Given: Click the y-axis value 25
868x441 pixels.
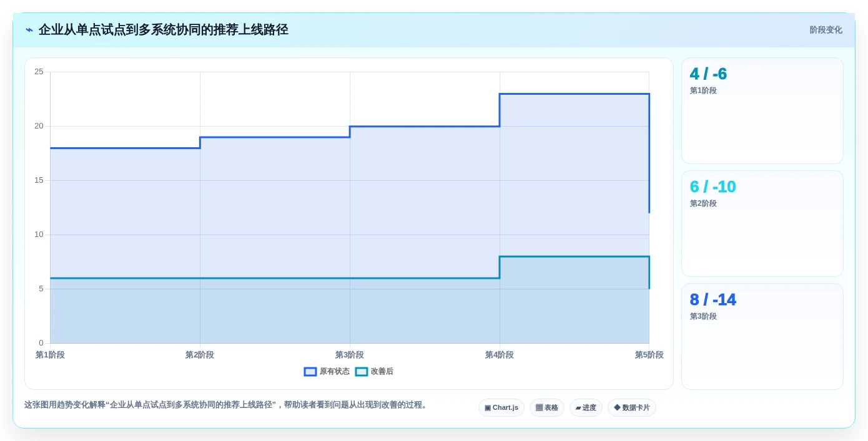Looking at the screenshot, I should tap(39, 72).
